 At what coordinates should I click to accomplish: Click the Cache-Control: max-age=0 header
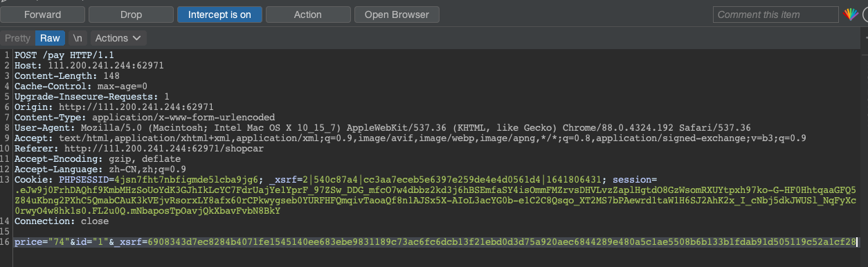point(81,86)
